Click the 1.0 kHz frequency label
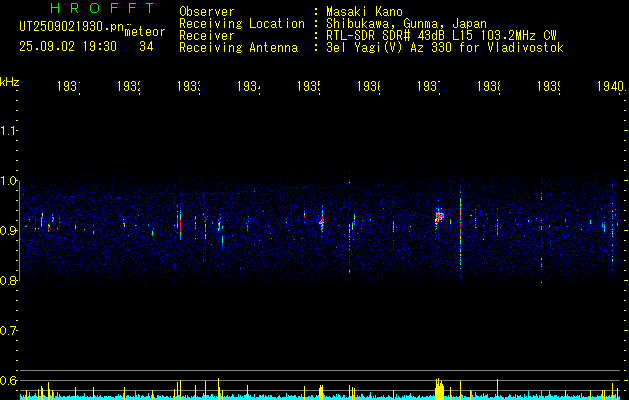Image resolution: width=629 pixels, height=400 pixels. [8, 180]
